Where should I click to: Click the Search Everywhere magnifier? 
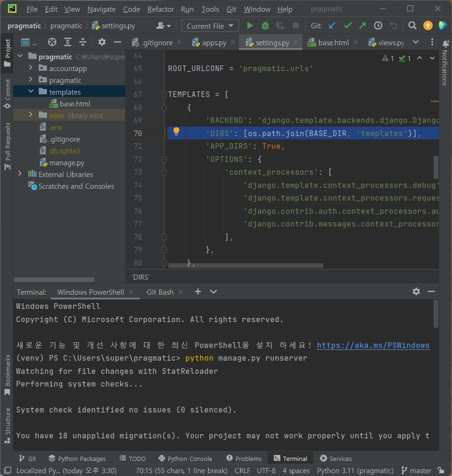412,26
